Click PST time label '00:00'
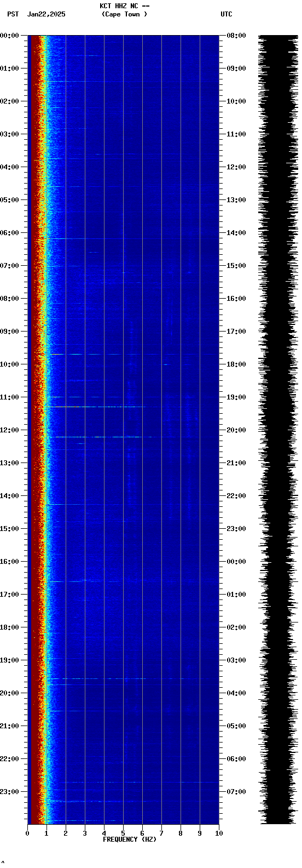 tap(9, 36)
